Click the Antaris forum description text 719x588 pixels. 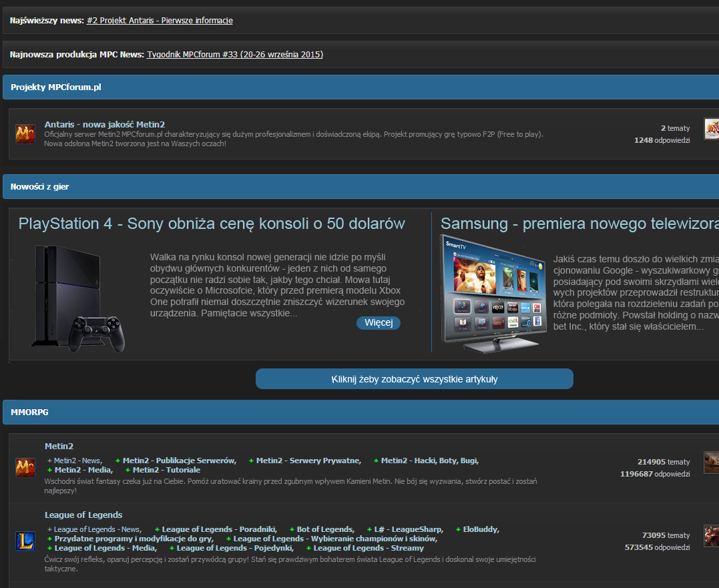coord(294,139)
